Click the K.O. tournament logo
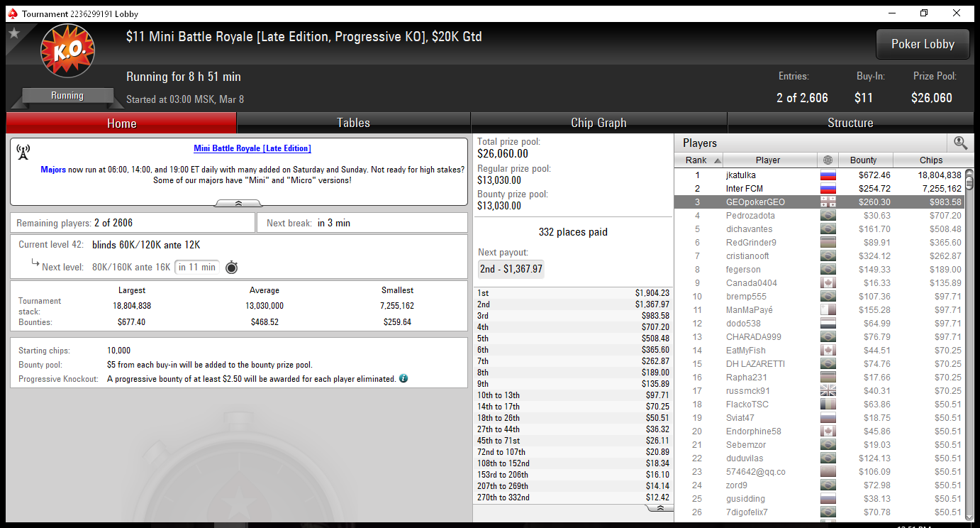 point(67,51)
